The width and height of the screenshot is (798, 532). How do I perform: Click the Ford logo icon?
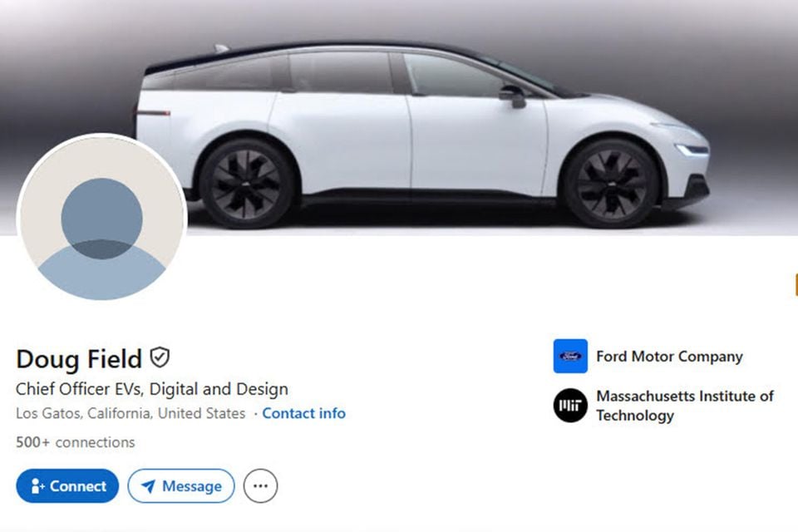(x=570, y=356)
